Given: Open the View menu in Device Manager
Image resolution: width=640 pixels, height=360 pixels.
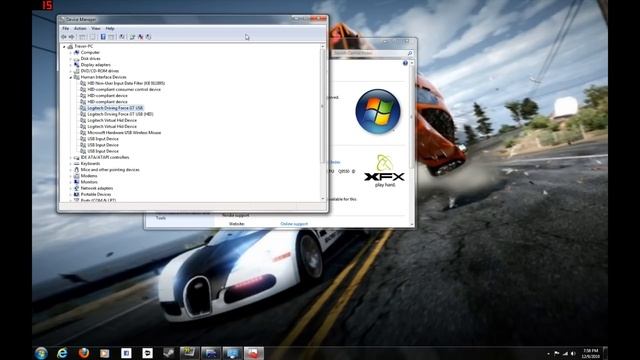Looking at the screenshot, I should tap(96, 29).
